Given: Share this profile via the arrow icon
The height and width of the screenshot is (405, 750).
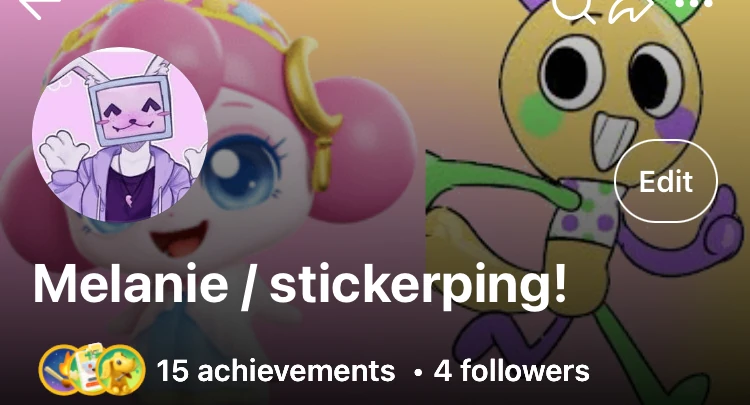Looking at the screenshot, I should pos(631,10).
